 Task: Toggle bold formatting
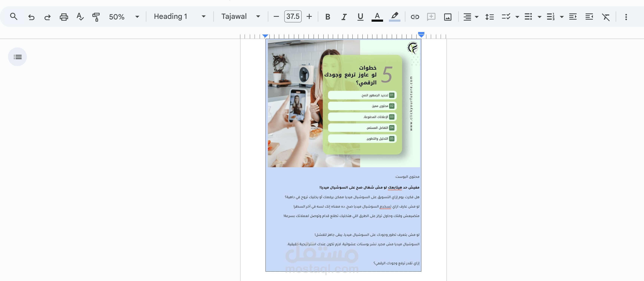[x=327, y=17]
